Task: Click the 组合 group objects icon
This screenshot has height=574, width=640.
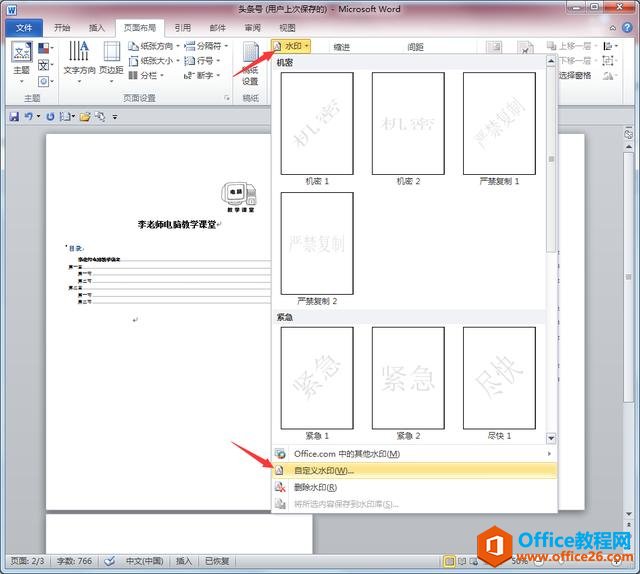Action: (x=609, y=61)
